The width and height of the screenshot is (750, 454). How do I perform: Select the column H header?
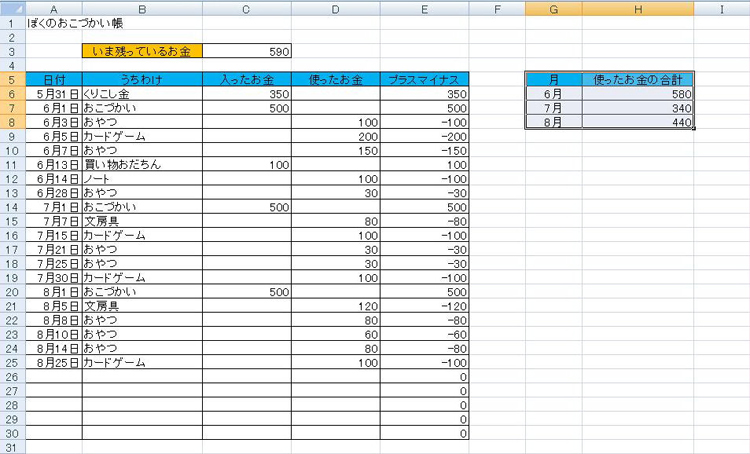(637, 8)
